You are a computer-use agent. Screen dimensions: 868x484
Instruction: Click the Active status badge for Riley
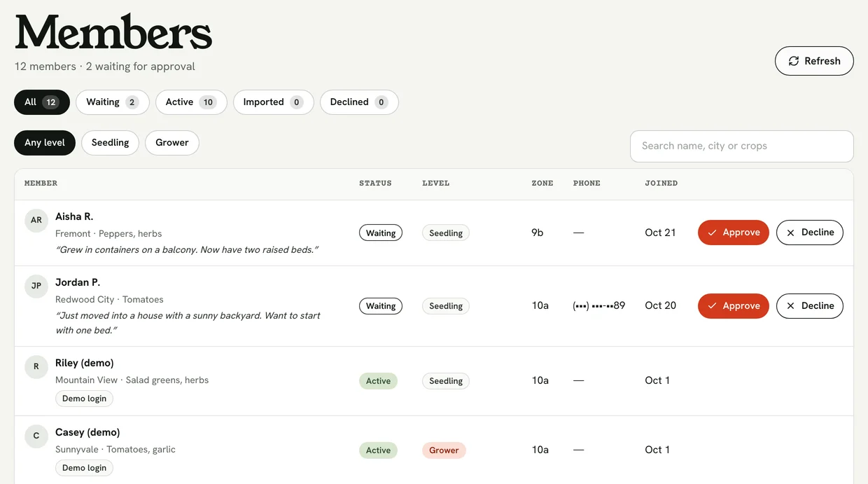coord(378,381)
